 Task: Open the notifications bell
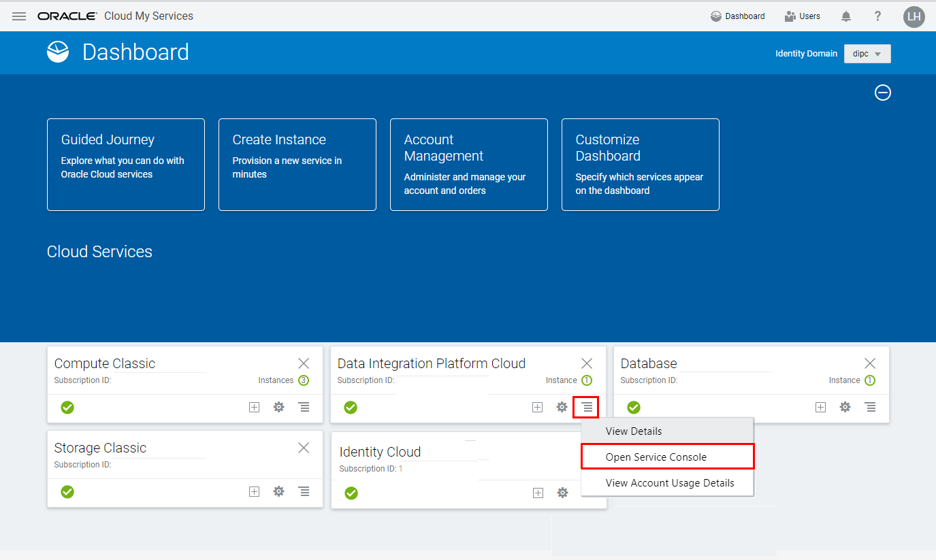click(x=846, y=16)
